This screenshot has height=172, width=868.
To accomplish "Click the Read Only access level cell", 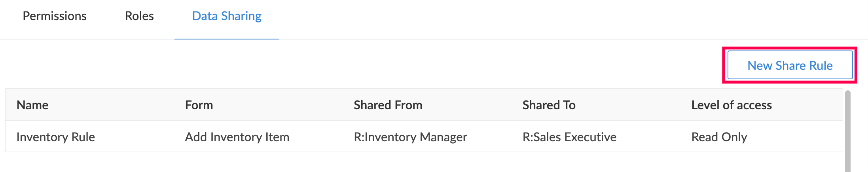I will pyautogui.click(x=719, y=137).
